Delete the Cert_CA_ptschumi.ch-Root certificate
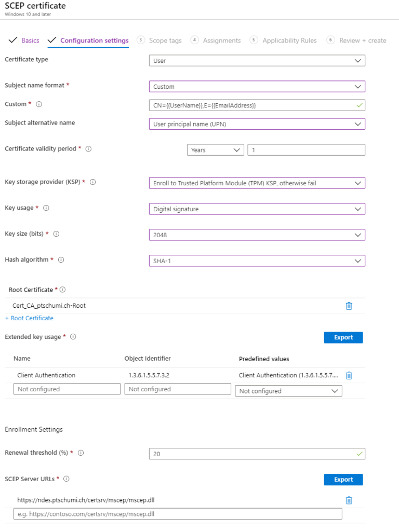Screen dimensions: 399x532 tap(349, 306)
